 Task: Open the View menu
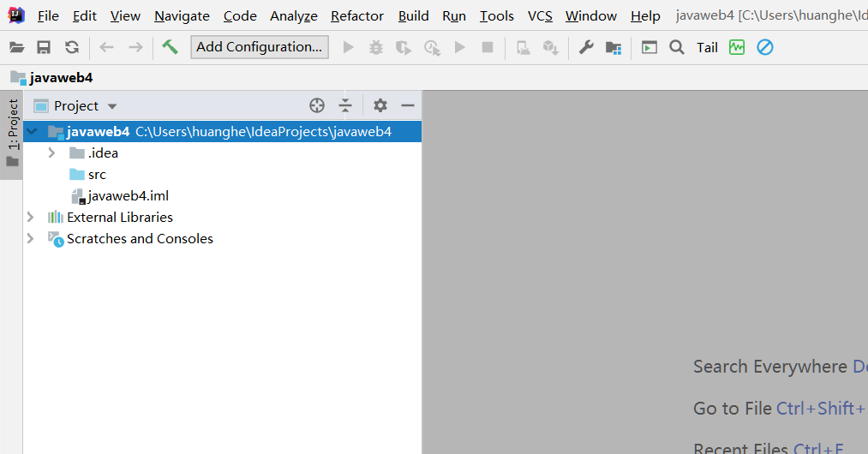point(125,16)
